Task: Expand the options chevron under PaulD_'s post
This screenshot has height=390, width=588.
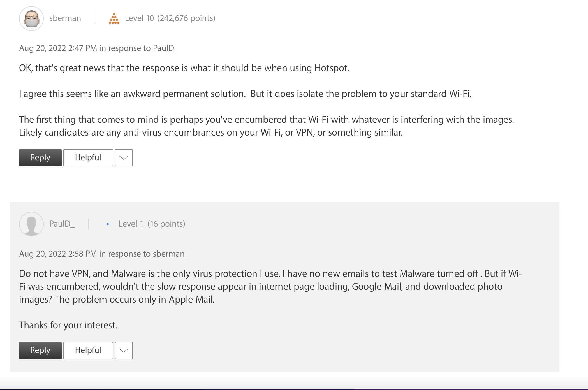Action: (x=124, y=350)
